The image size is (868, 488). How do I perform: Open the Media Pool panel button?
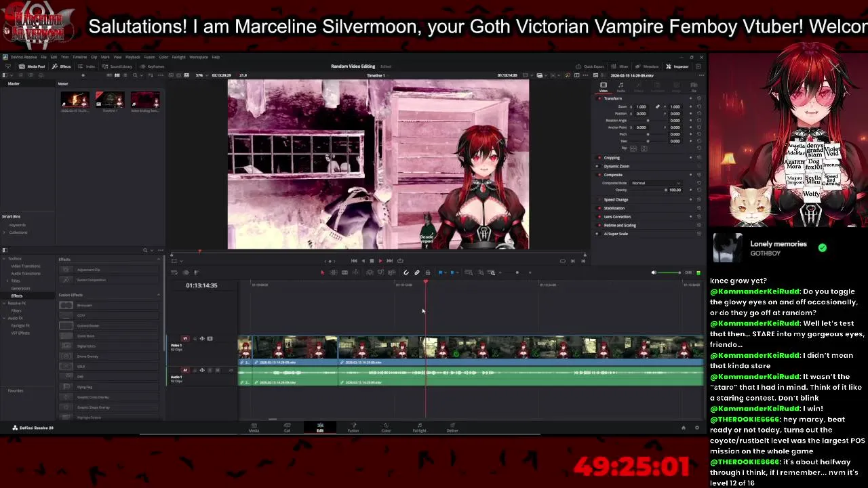[32, 66]
